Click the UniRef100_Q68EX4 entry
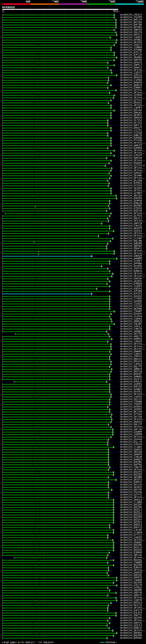 (131, 85)
